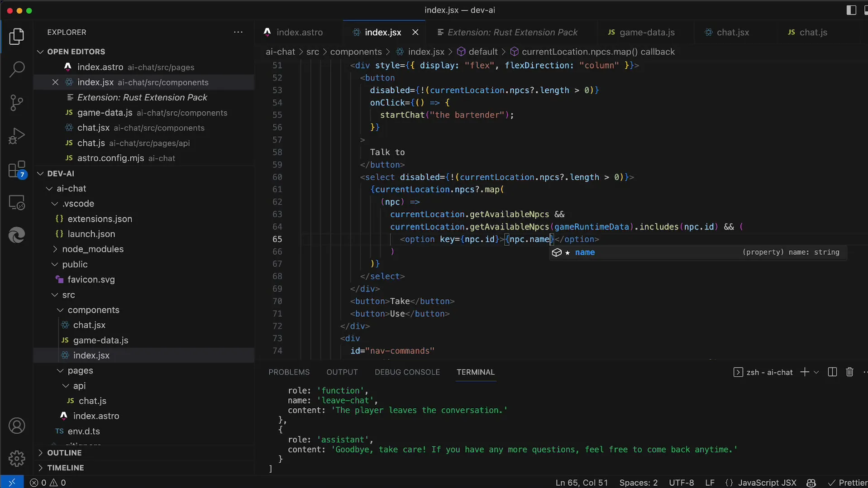Open the Edge browser tools icon

(x=17, y=235)
